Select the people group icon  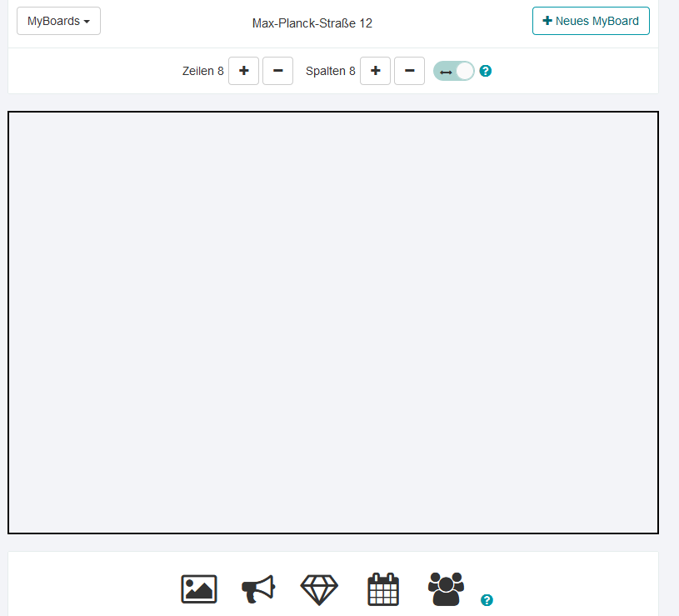pyautogui.click(x=446, y=588)
